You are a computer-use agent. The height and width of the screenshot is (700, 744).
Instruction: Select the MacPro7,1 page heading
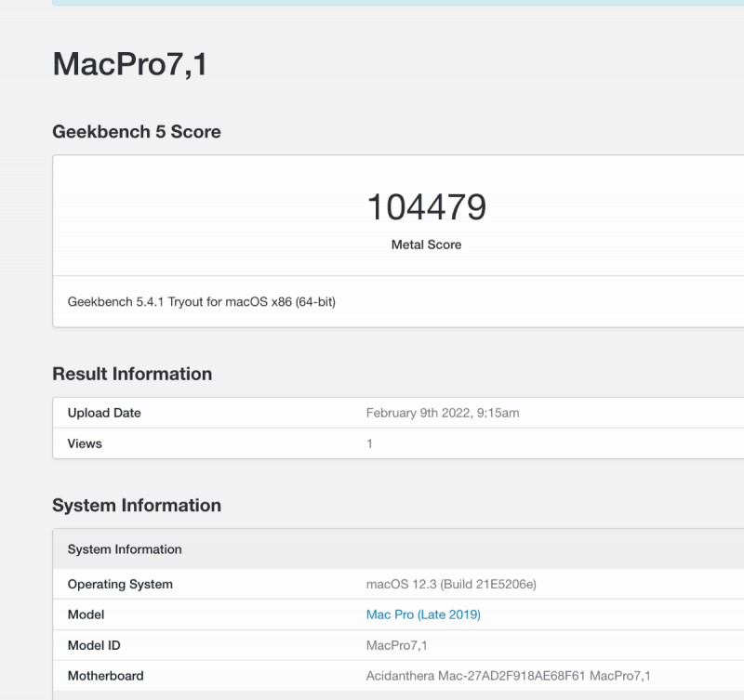[130, 64]
